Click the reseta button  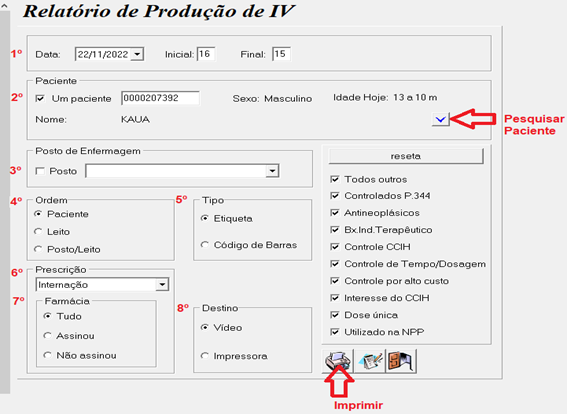pyautogui.click(x=406, y=156)
